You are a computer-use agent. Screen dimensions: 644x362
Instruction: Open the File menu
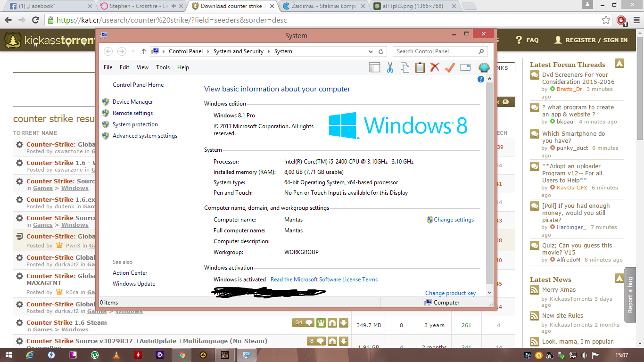click(108, 67)
